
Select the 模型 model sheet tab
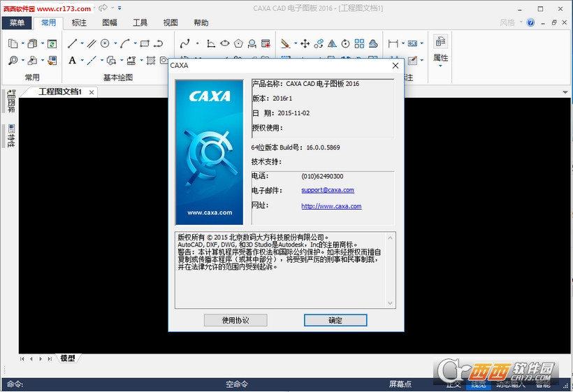(x=68, y=358)
